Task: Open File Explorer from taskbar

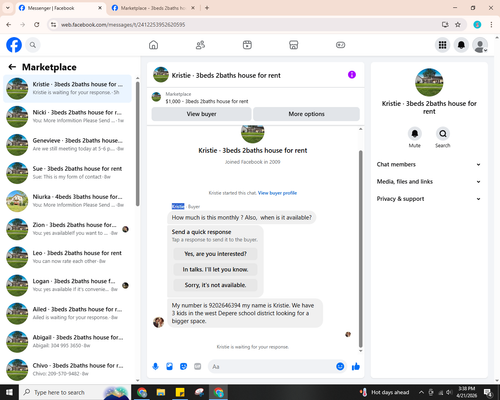Action: [161, 392]
